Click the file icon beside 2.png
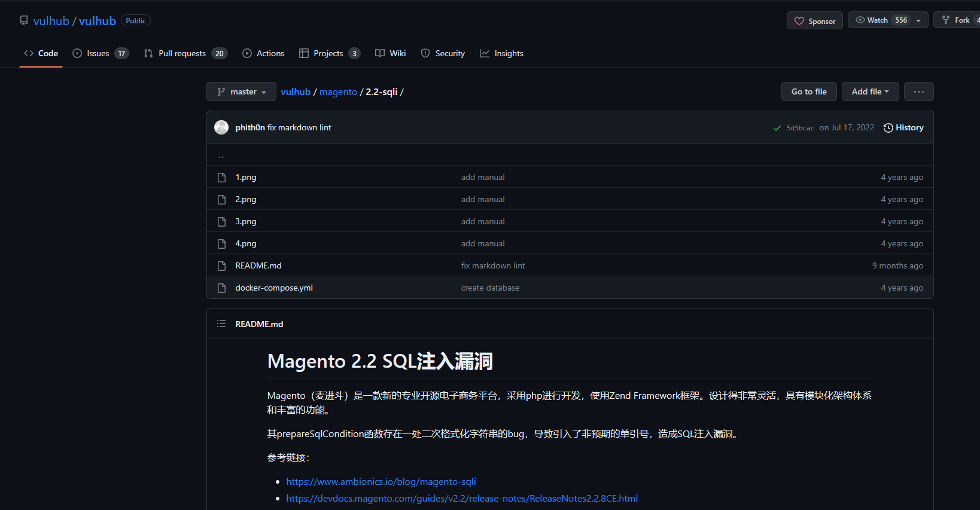The image size is (980, 510). 221,200
